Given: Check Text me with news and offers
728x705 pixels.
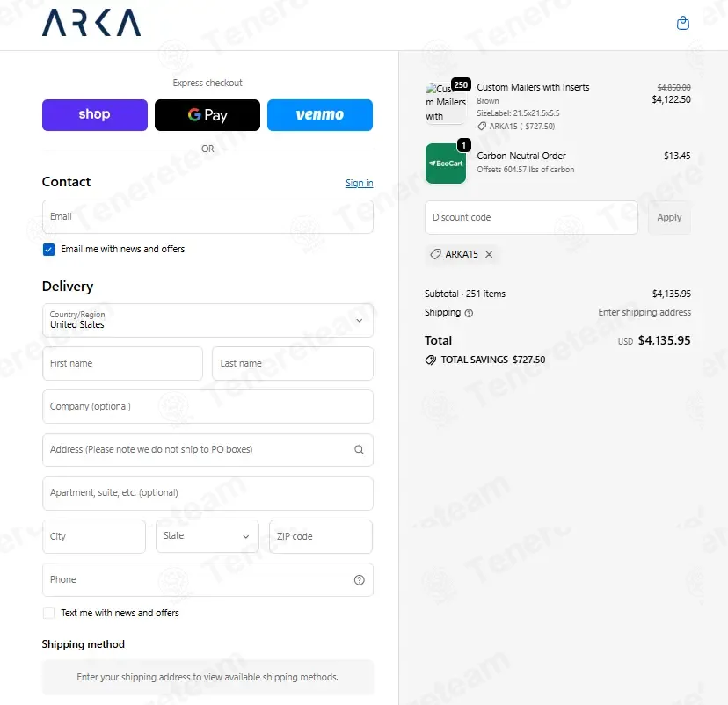Looking at the screenshot, I should click(x=48, y=613).
